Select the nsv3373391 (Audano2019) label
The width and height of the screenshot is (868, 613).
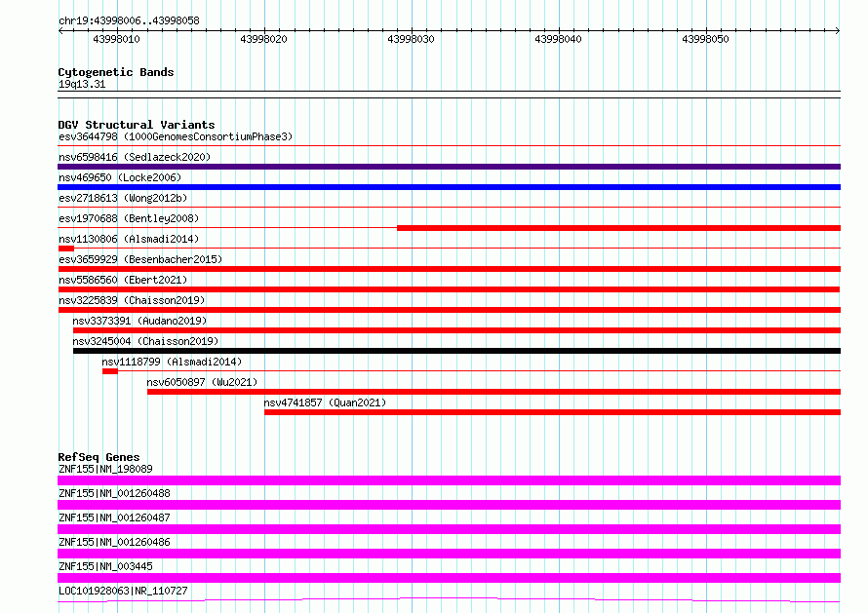point(139,321)
